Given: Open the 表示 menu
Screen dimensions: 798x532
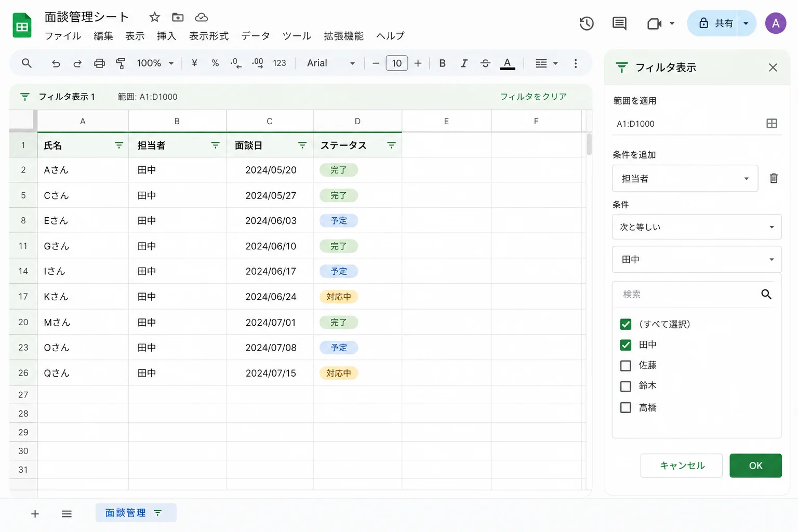Looking at the screenshot, I should point(135,36).
